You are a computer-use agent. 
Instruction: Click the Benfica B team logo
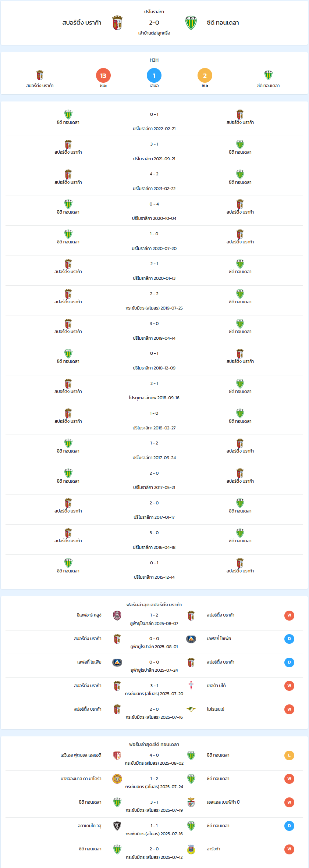coord(191,803)
